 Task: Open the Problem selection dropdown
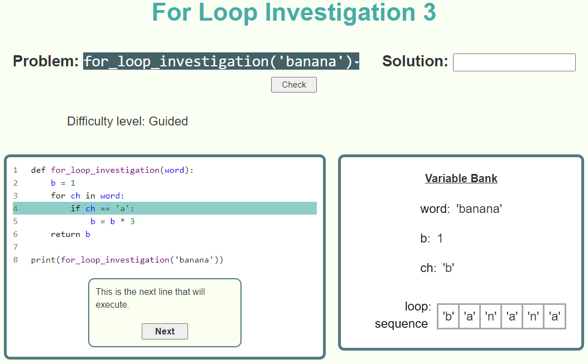[x=221, y=61]
